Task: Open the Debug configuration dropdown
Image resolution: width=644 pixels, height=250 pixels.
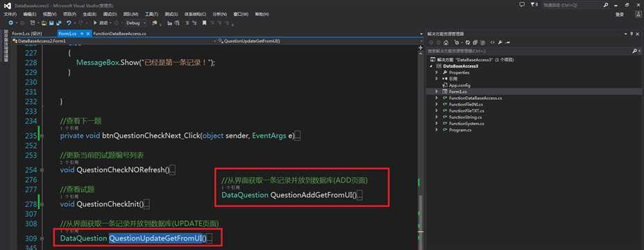Action: (144, 23)
